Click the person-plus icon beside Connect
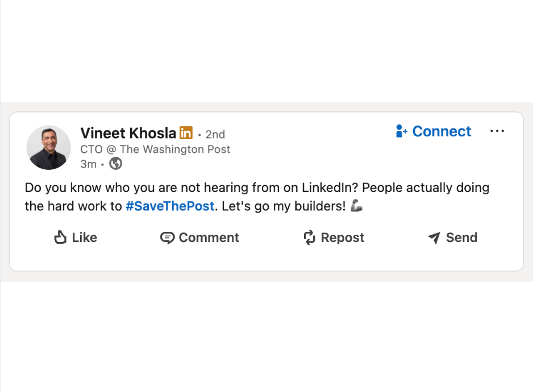 tap(402, 132)
